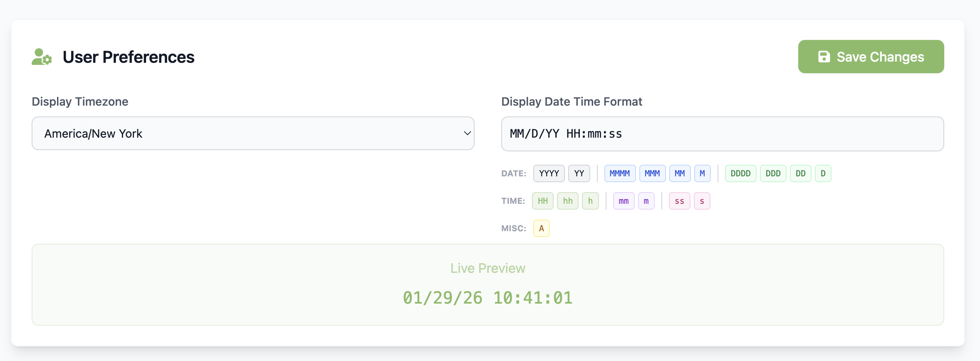Insert the DD day token
980x361 pixels.
click(x=800, y=173)
